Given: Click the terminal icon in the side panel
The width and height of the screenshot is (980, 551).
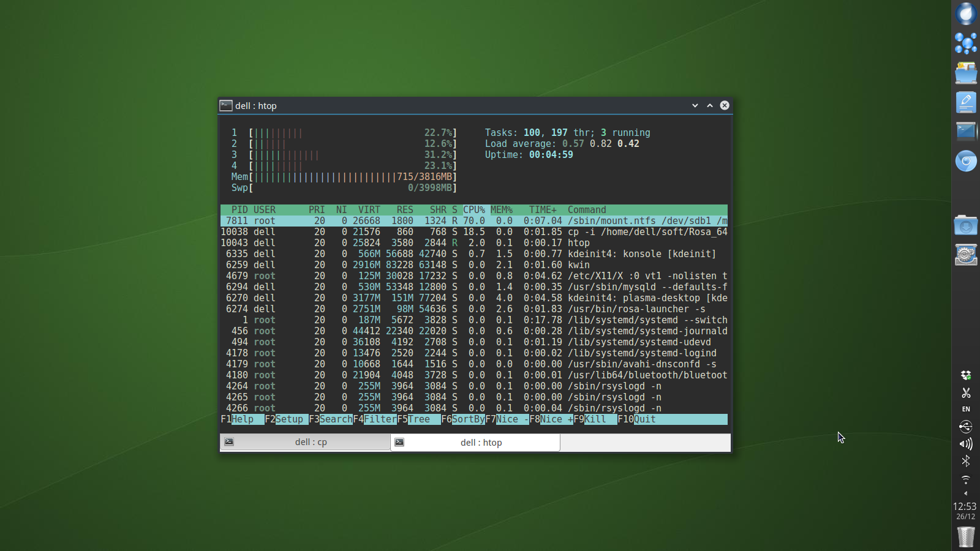Looking at the screenshot, I should [966, 132].
